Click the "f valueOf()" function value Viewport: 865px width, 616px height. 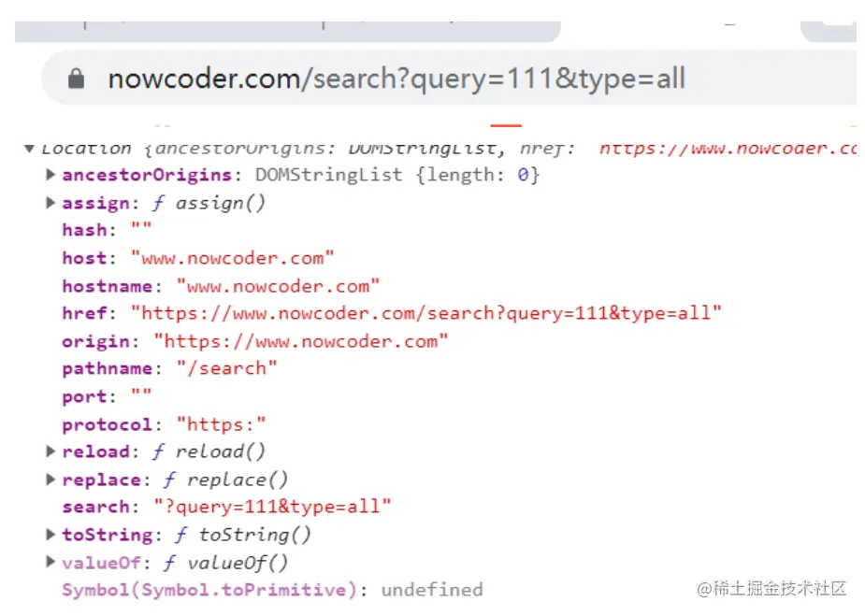(x=226, y=562)
